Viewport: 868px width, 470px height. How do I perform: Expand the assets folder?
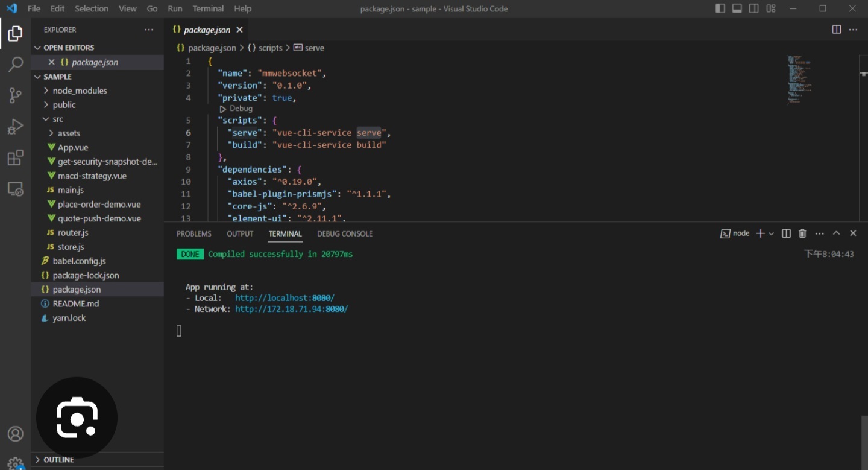click(x=97, y=133)
